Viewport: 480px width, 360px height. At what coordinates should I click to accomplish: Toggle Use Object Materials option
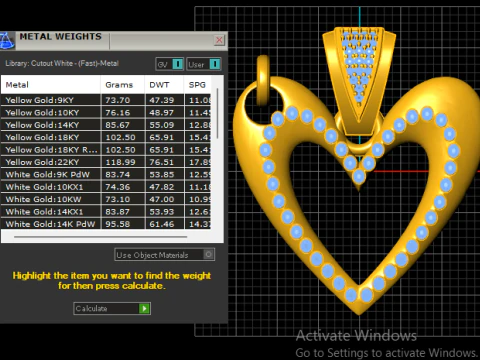coord(164,255)
